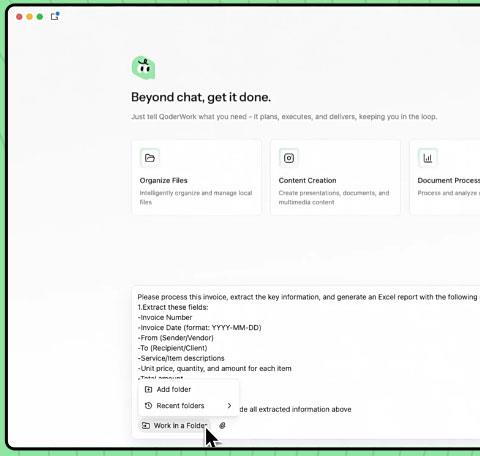Close the window with the red button

[x=19, y=17]
